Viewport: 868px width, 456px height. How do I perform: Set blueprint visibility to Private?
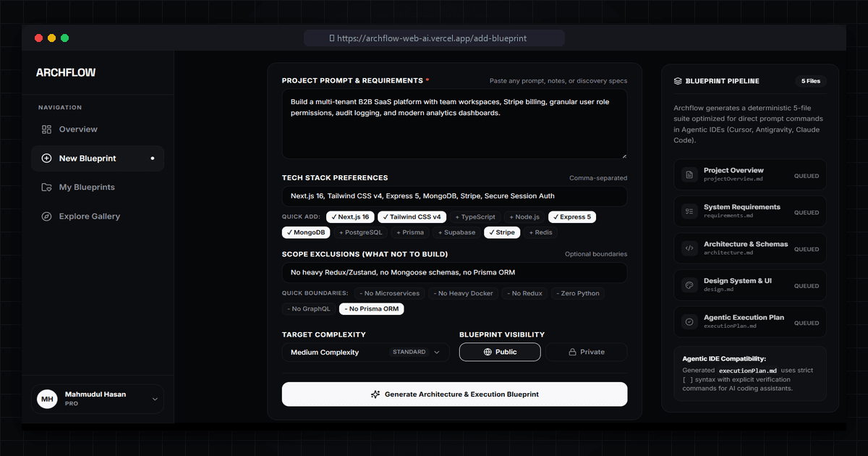pos(587,352)
